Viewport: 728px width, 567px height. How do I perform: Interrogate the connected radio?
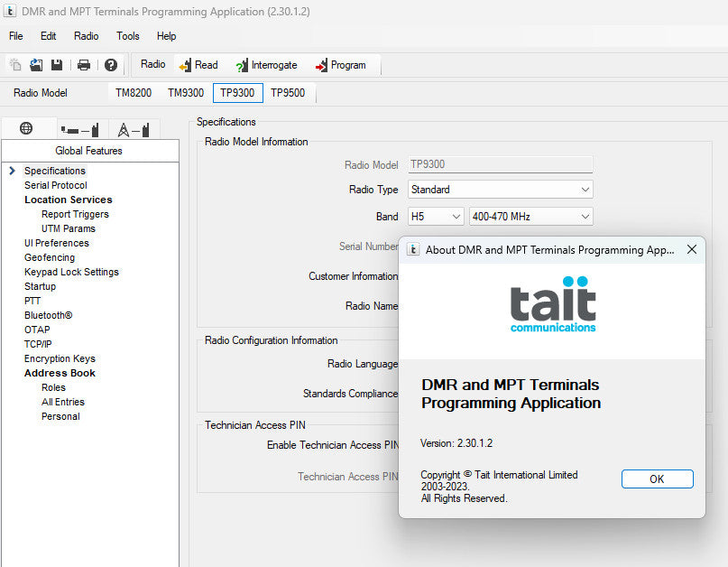pos(266,65)
